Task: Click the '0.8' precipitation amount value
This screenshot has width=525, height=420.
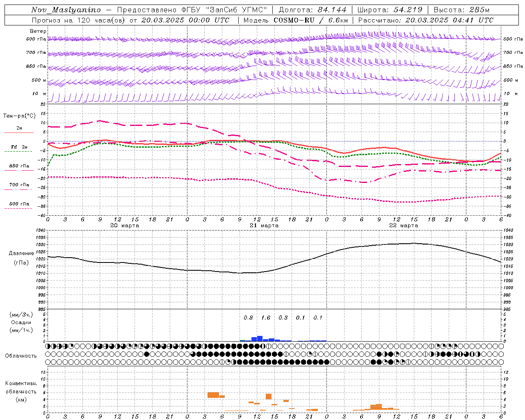Action: coord(248,318)
